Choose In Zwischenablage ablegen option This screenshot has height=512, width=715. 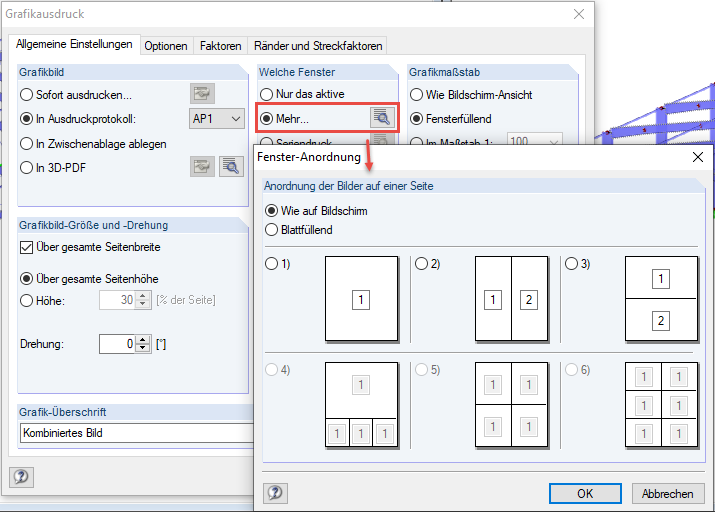[27, 144]
